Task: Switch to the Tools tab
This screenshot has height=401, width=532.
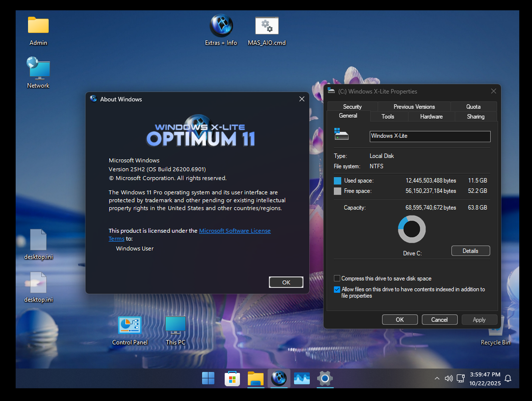Action: 388,116
